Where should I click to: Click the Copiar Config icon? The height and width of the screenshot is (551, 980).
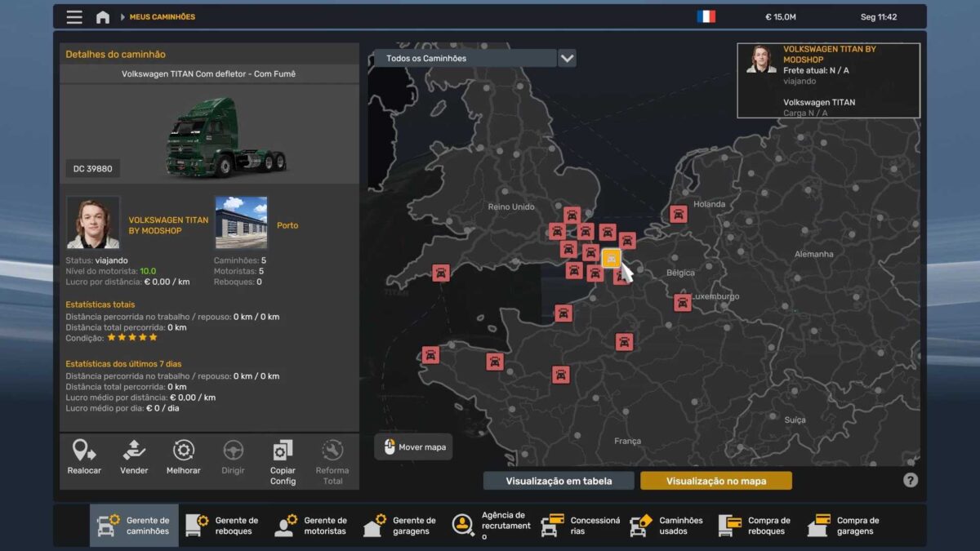[x=283, y=451]
